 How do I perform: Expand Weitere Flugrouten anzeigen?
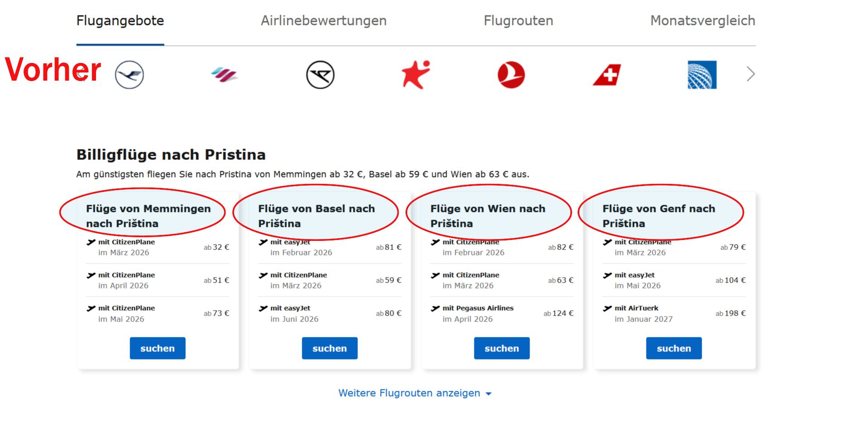tap(415, 393)
